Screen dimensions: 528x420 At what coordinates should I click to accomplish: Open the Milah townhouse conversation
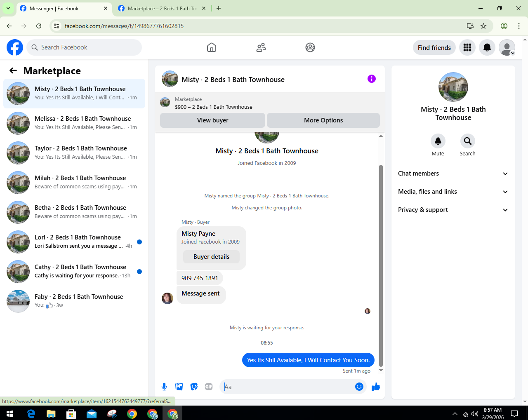[74, 182]
